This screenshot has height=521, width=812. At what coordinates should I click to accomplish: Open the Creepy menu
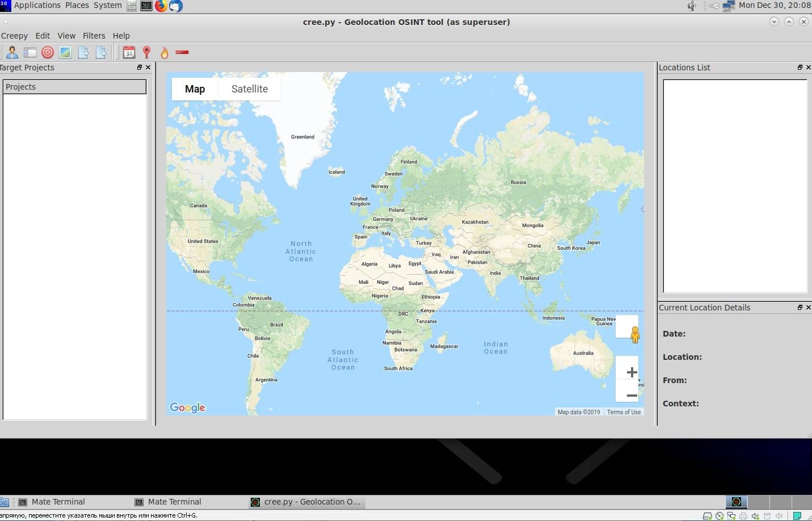[x=14, y=36]
